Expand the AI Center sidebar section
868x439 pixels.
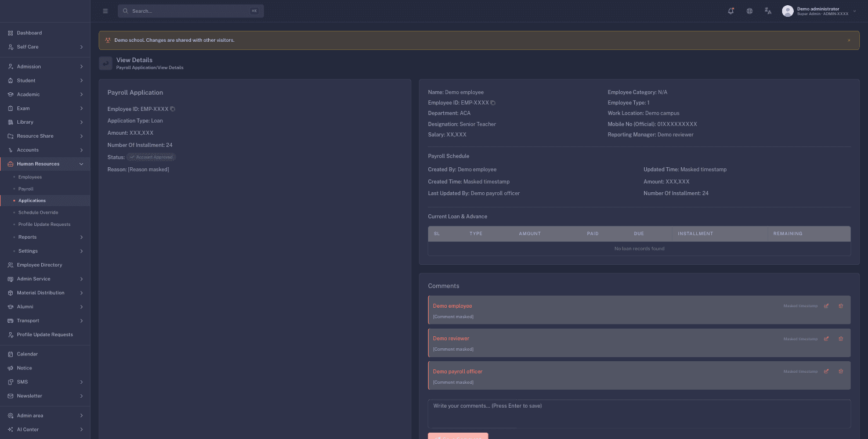tap(45, 430)
